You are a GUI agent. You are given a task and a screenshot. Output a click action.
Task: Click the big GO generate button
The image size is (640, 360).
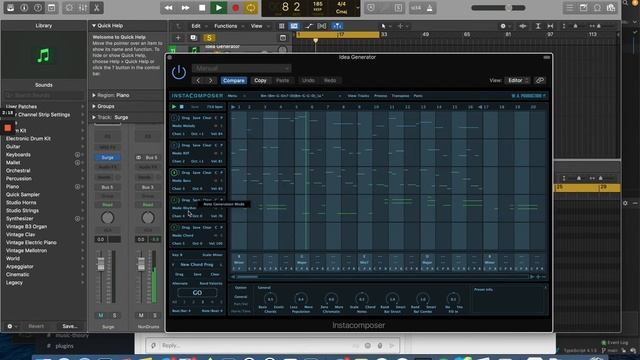(x=197, y=293)
